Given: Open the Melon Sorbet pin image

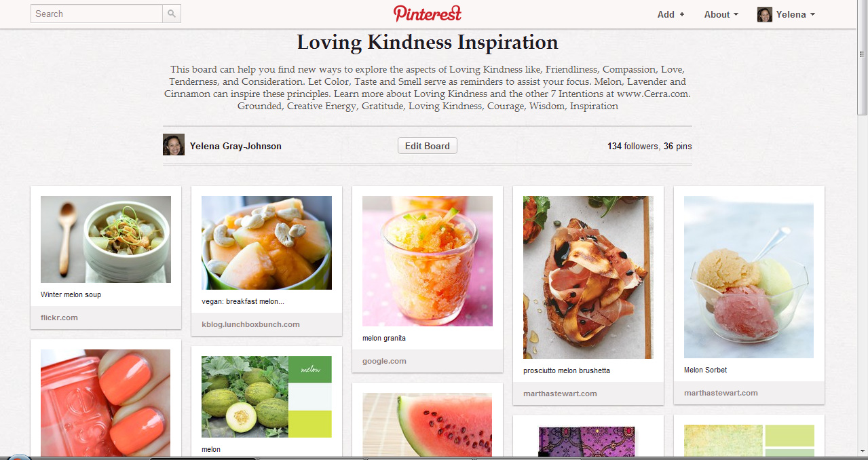Looking at the screenshot, I should coord(749,277).
